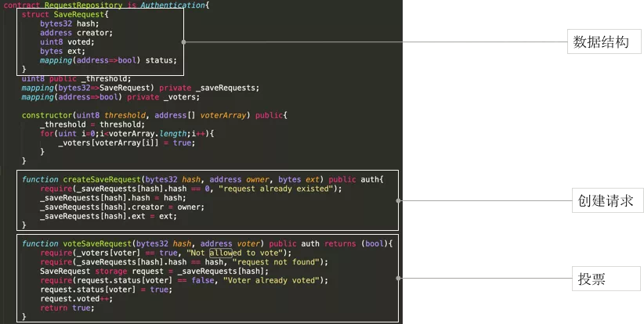Click 'request.status[voter] = true;' line

point(106,290)
